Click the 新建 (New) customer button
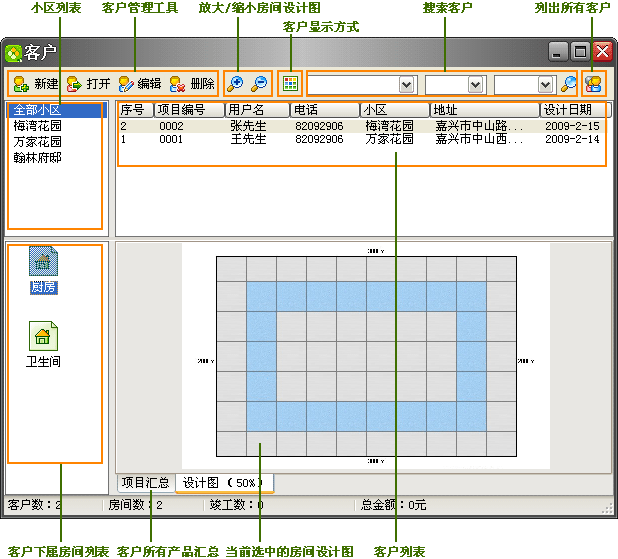Viewport: 618px width, 559px height. pos(35,84)
